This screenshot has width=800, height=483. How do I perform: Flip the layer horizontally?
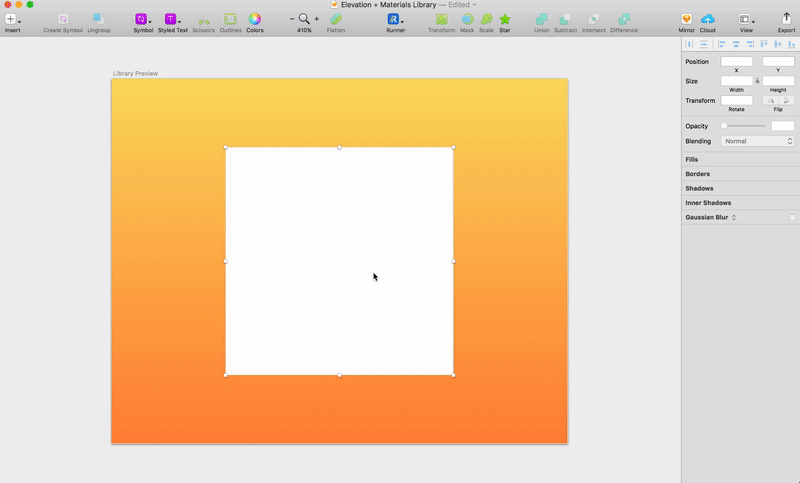pos(770,100)
